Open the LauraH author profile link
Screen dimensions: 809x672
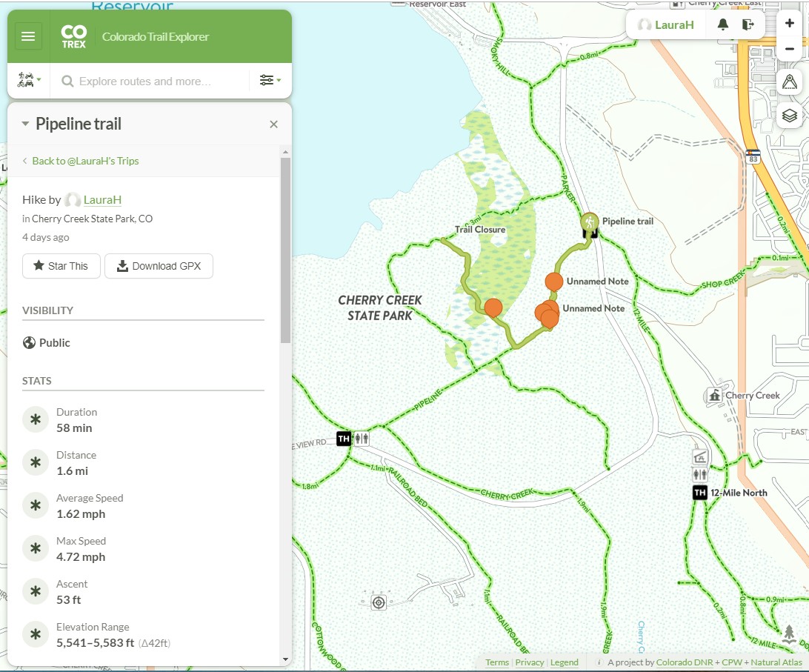tap(102, 199)
